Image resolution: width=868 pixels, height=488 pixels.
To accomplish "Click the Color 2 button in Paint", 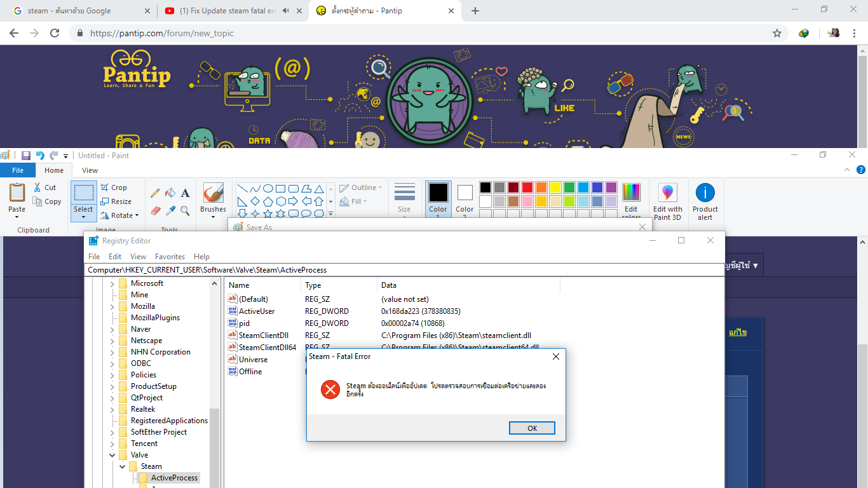I will click(x=465, y=200).
